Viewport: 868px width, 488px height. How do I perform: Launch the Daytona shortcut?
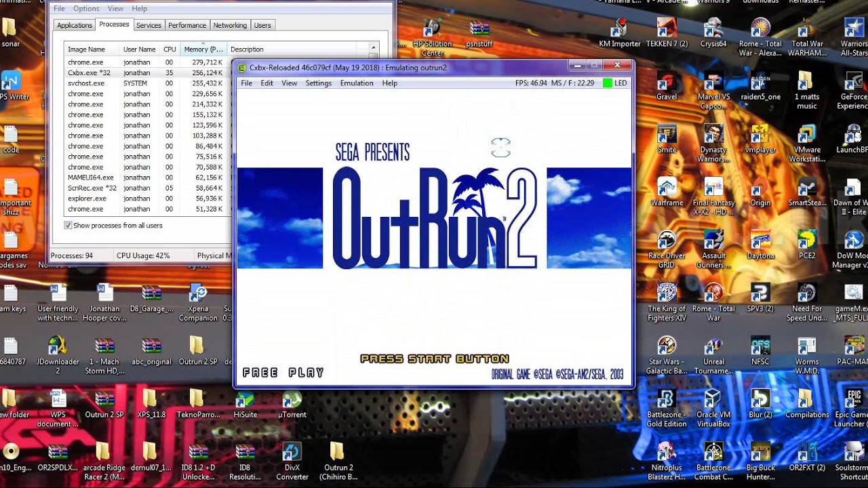760,244
